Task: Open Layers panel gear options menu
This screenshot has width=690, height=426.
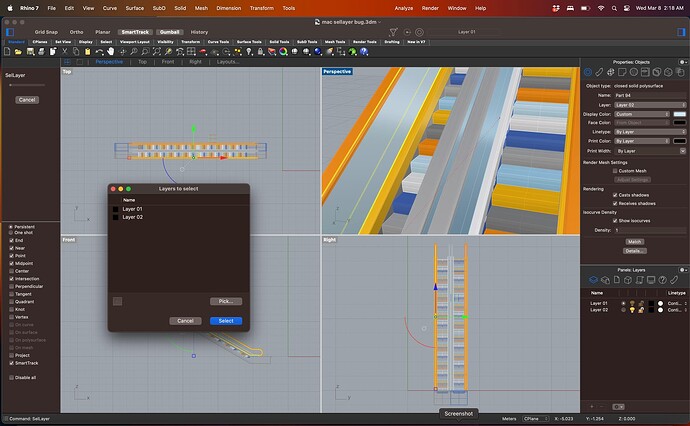Action: [x=683, y=270]
